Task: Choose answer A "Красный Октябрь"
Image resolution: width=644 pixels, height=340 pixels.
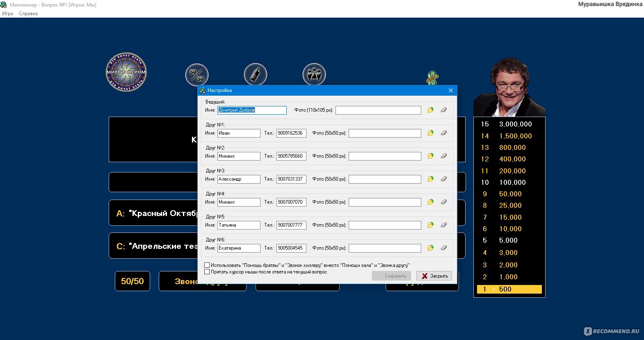Action: coord(153,213)
